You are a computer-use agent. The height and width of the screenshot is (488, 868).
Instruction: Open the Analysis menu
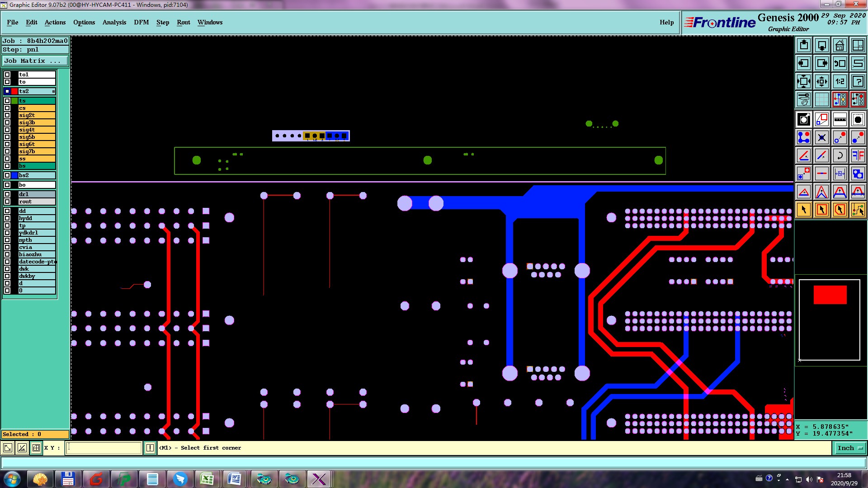(x=114, y=22)
